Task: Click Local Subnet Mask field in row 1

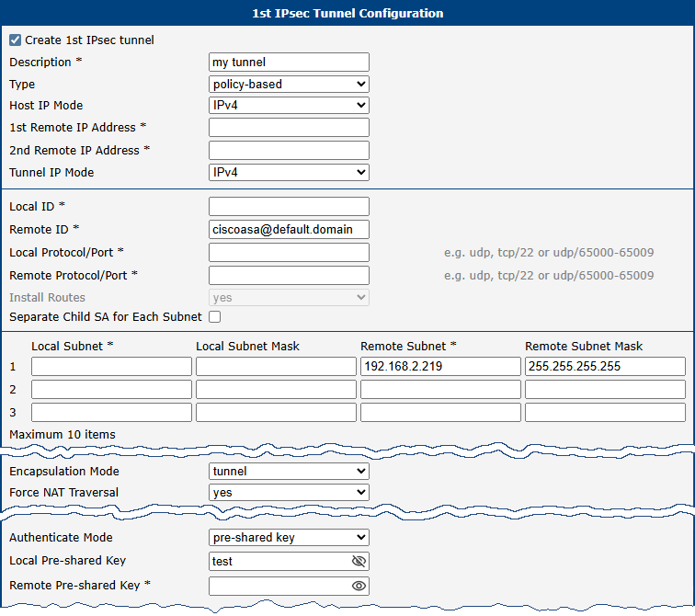Action: point(276,367)
